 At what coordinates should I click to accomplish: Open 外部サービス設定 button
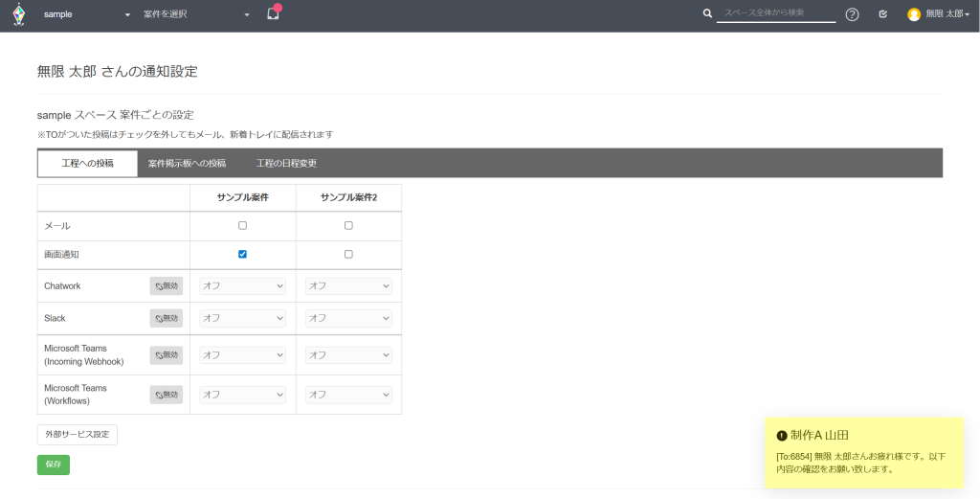78,435
